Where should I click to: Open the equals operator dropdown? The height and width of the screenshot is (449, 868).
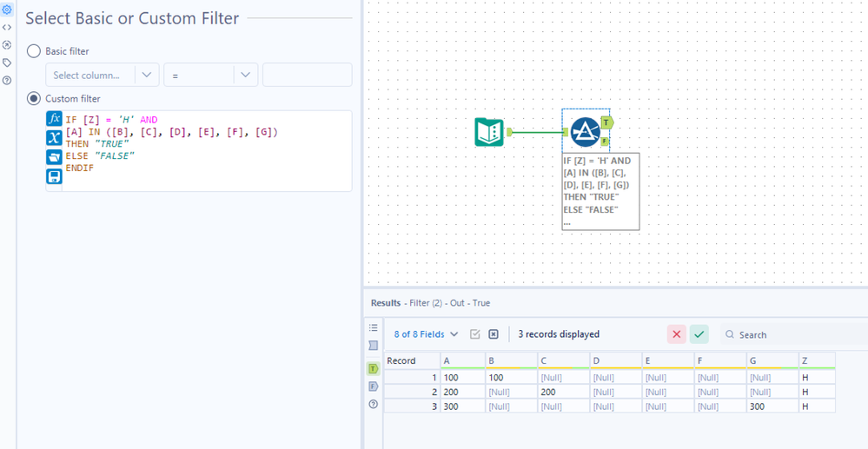click(x=211, y=75)
